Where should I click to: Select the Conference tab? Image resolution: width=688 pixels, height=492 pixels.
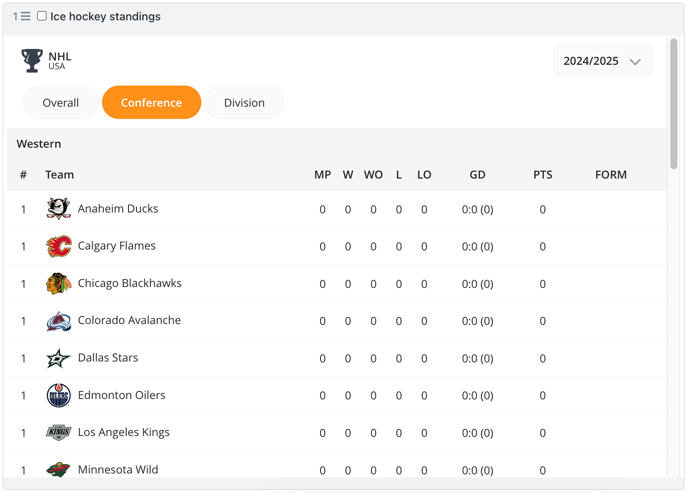(151, 103)
